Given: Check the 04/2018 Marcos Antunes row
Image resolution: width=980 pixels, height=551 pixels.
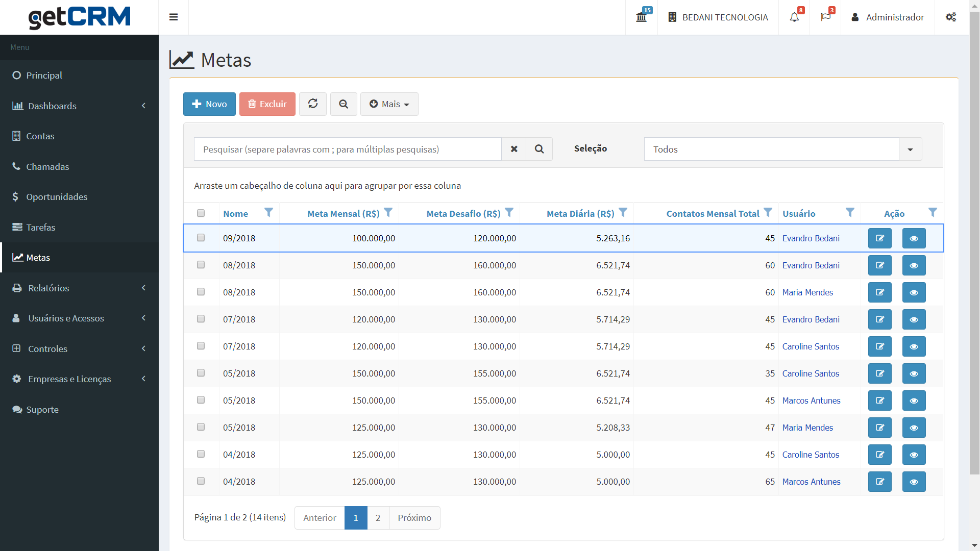Looking at the screenshot, I should pos(201,481).
